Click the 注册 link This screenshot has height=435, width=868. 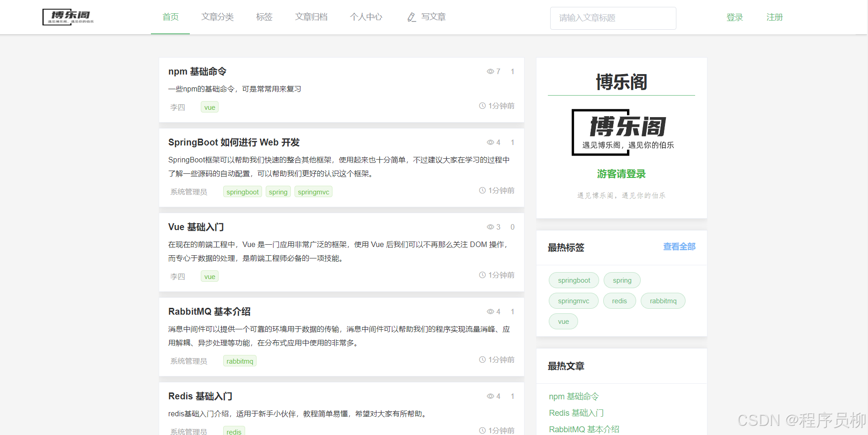(x=775, y=17)
